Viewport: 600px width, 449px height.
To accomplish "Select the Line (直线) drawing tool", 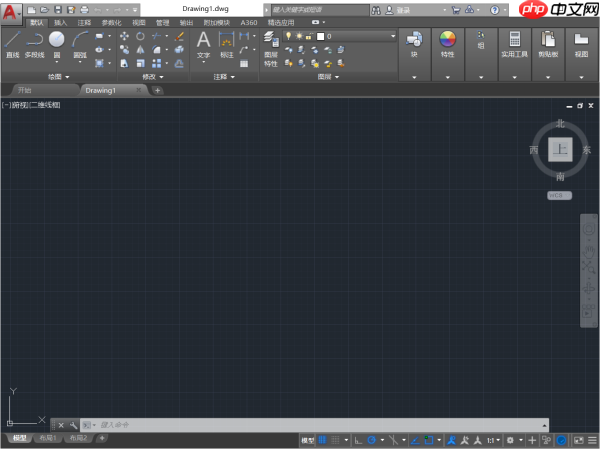I will click(12, 44).
